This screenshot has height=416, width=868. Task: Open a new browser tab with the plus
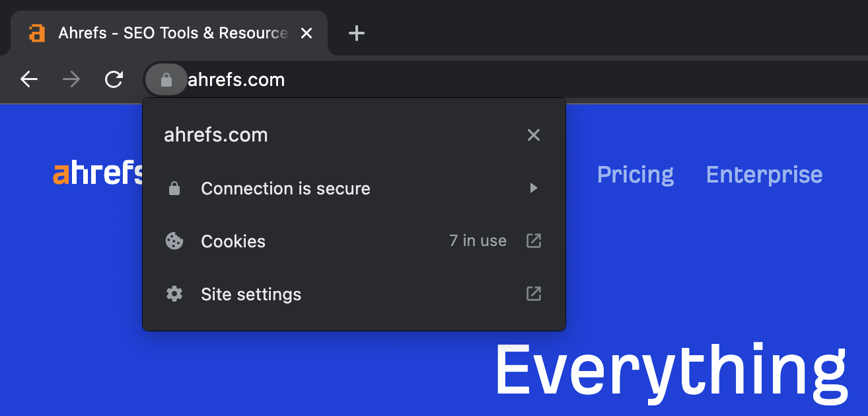[357, 33]
